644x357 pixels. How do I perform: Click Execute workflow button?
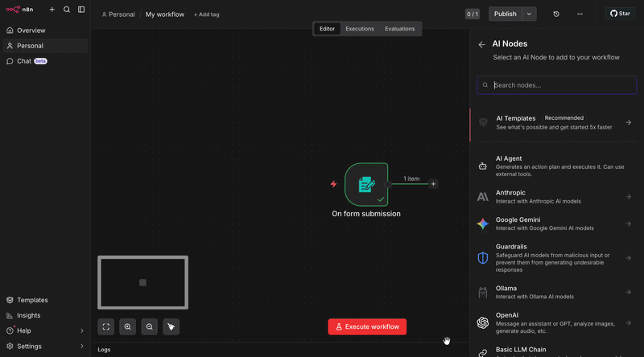tap(367, 326)
